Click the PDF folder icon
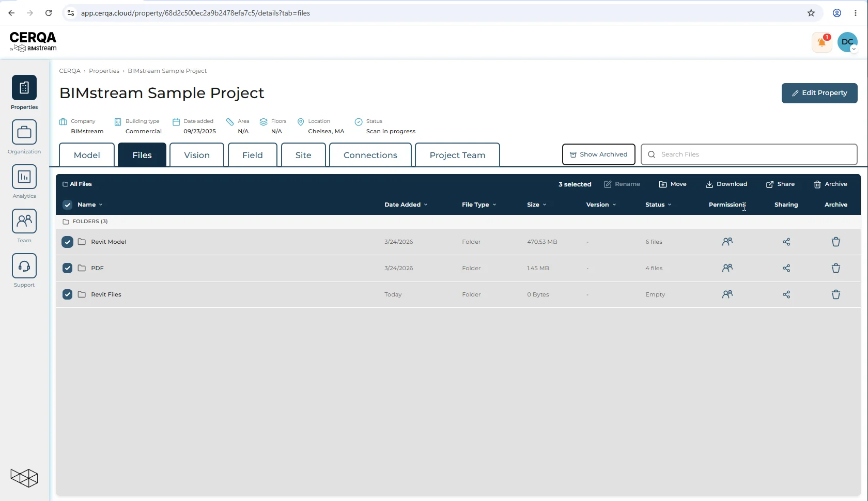 click(x=82, y=268)
